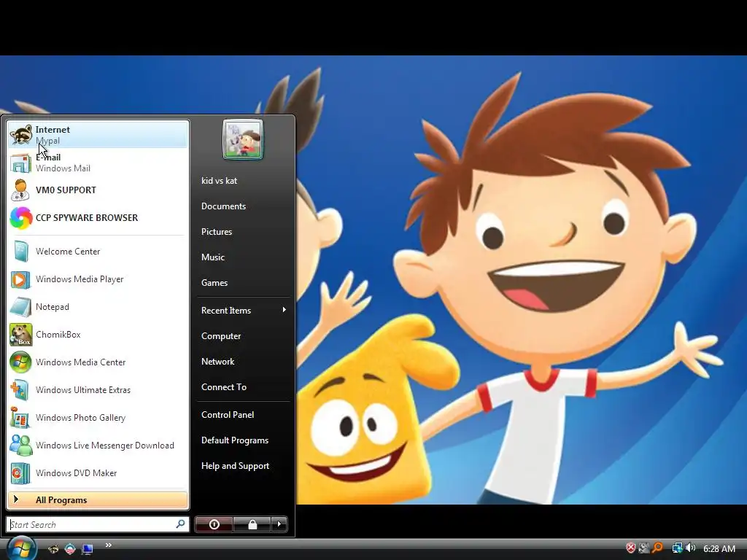Open the Pictures folder link
This screenshot has width=747, height=560.
(244, 232)
